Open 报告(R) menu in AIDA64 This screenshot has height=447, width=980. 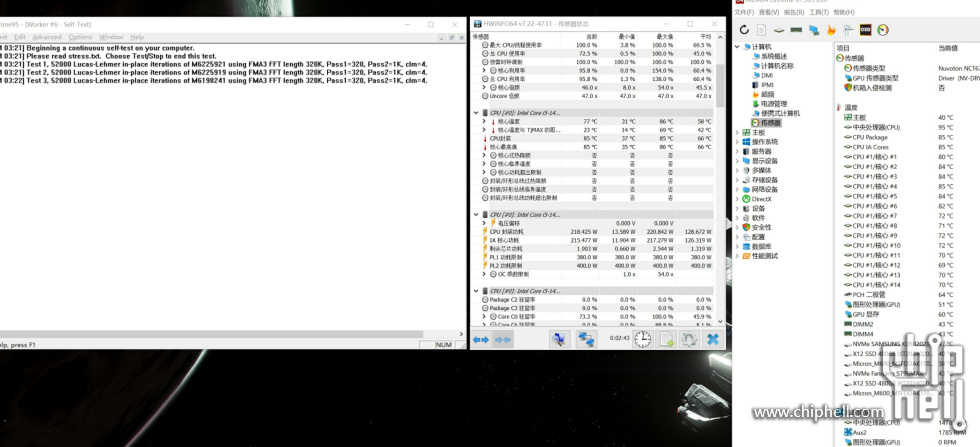[x=794, y=13]
